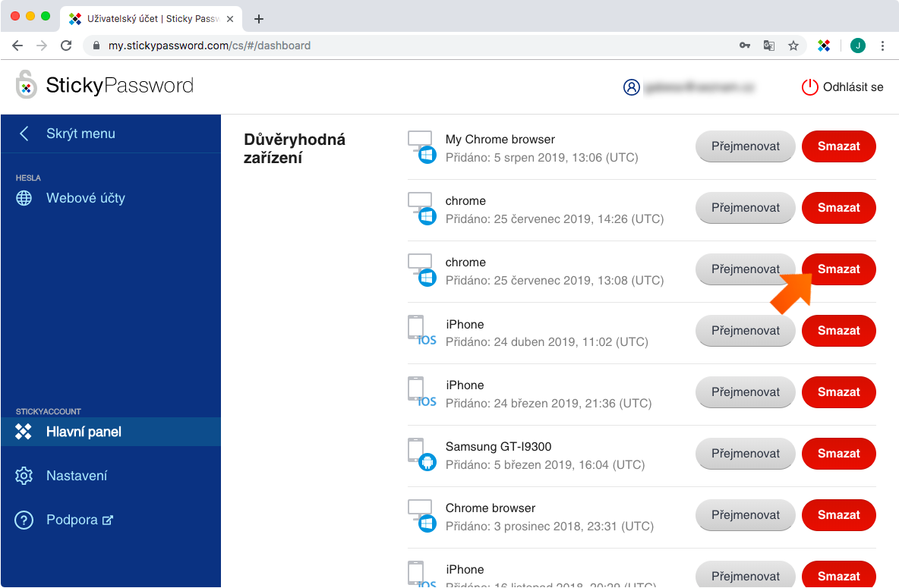Click text Přidáno: 5 srpen 2019, 13:06

click(542, 158)
